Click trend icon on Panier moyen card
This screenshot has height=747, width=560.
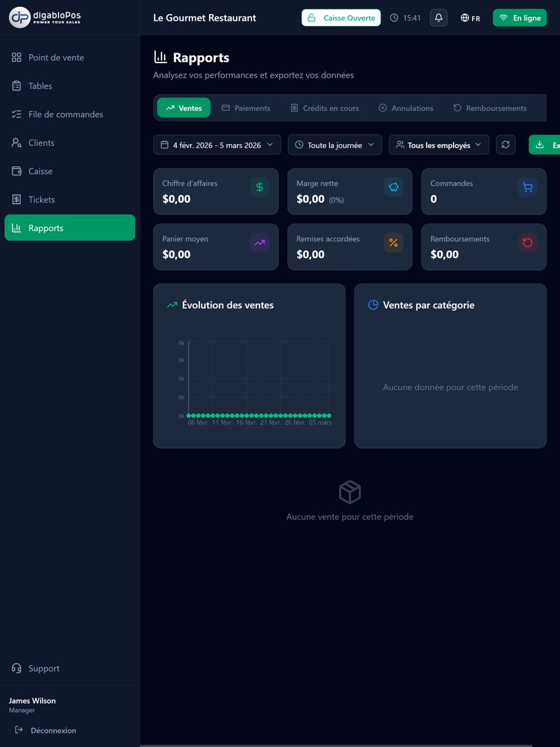(259, 243)
